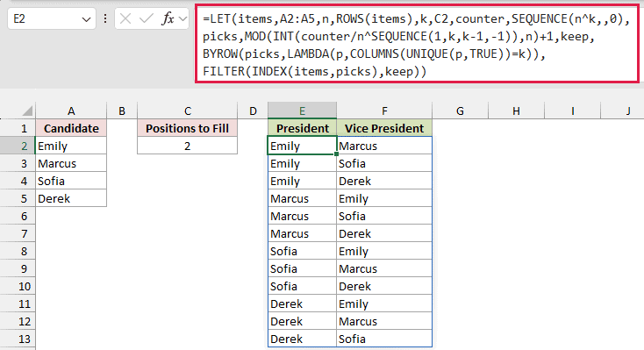The image size is (644, 350).
Task: Select row 6 header
Action: (18, 216)
